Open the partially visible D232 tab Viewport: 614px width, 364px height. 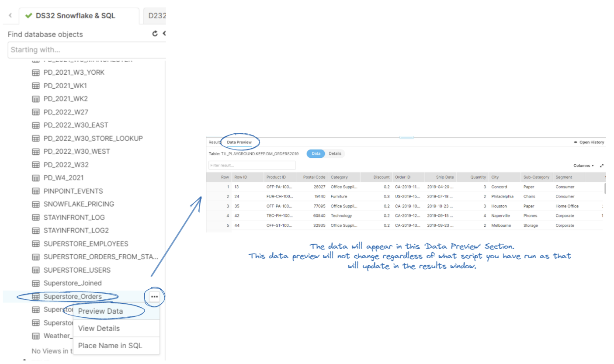(156, 16)
